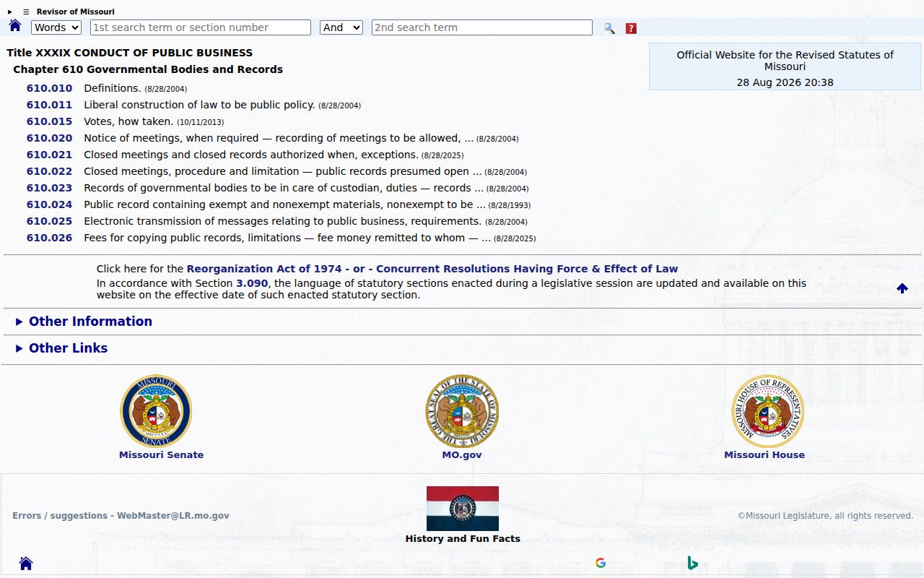
Task: Click the 1st search term input field
Action: pyautogui.click(x=201, y=27)
